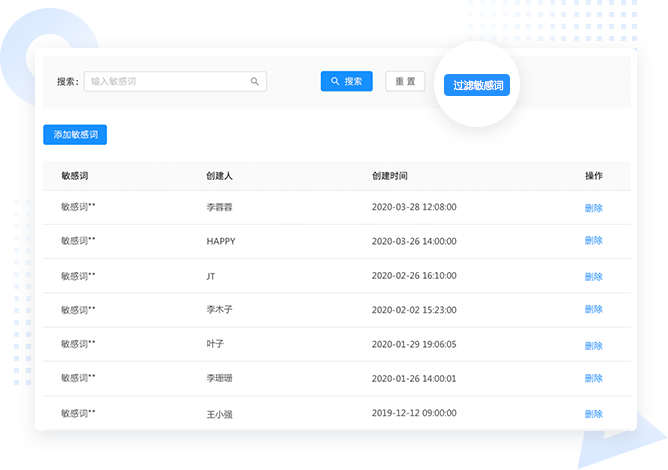The height and width of the screenshot is (470, 668).
Task: Click the 创建人 column header
Action: point(220,176)
